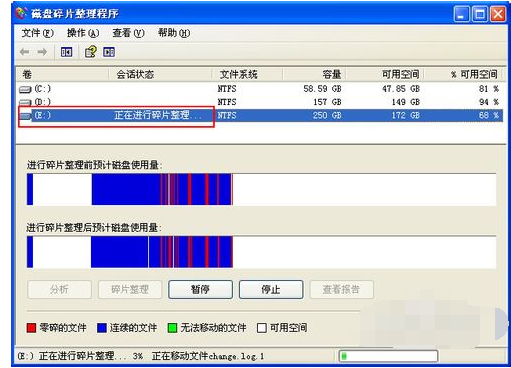The width and height of the screenshot is (511, 368).
Task: Click the disk usage map after defragmentation
Action: [x=261, y=252]
